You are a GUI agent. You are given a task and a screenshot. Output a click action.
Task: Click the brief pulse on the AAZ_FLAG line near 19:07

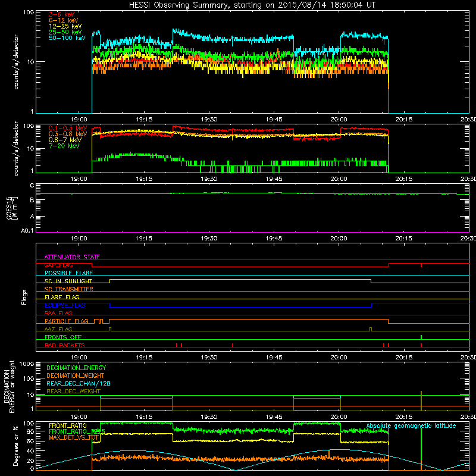click(110, 329)
